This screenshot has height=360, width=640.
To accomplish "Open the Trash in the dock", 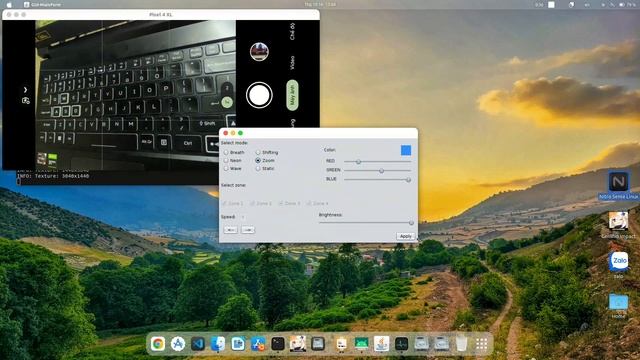I will [x=461, y=344].
